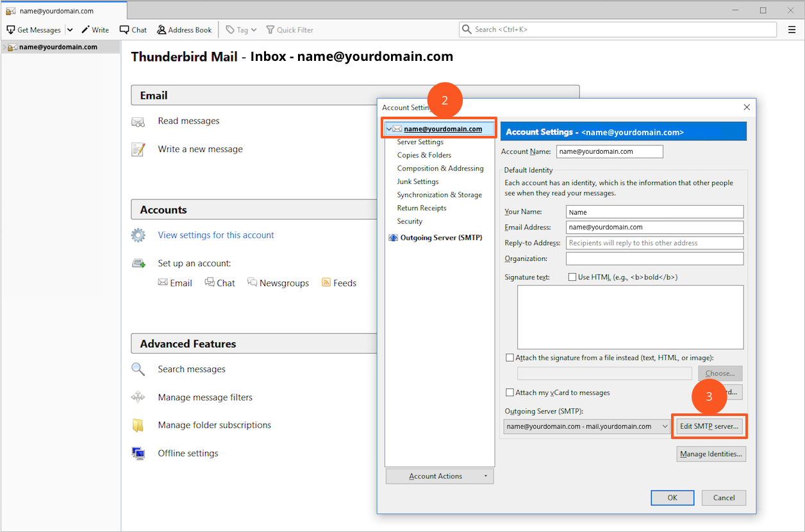
Task: Open the Outgoing Server (SMTP) dropdown
Action: click(x=665, y=426)
